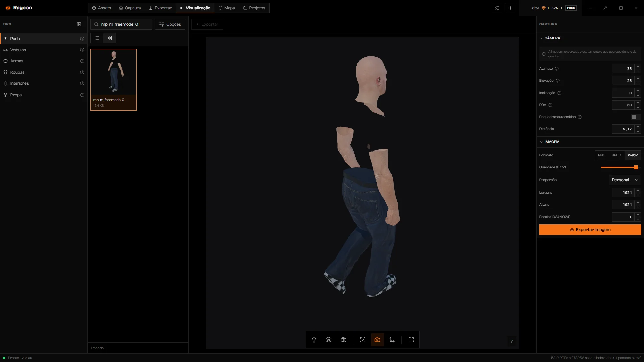The image size is (644, 362).
Task: Select the mp_m_freemode_01 model thumbnail
Action: click(113, 80)
